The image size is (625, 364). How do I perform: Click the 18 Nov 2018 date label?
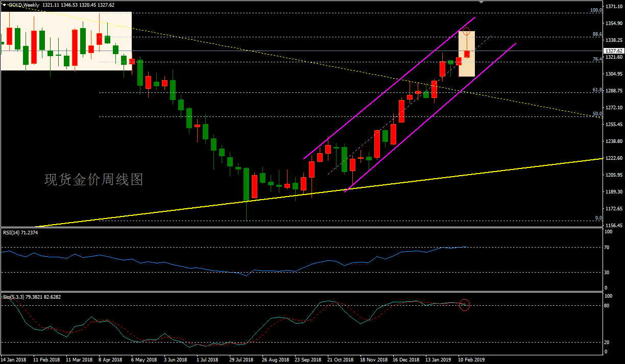pyautogui.click(x=373, y=359)
